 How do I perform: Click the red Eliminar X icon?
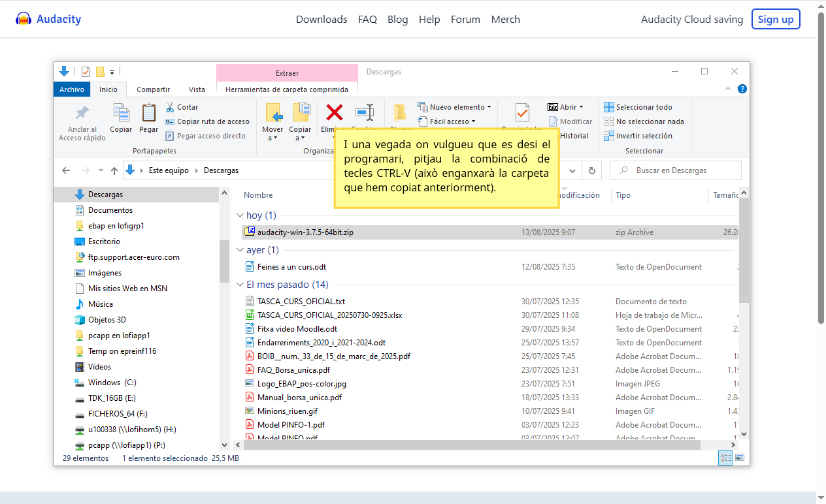[x=335, y=112]
